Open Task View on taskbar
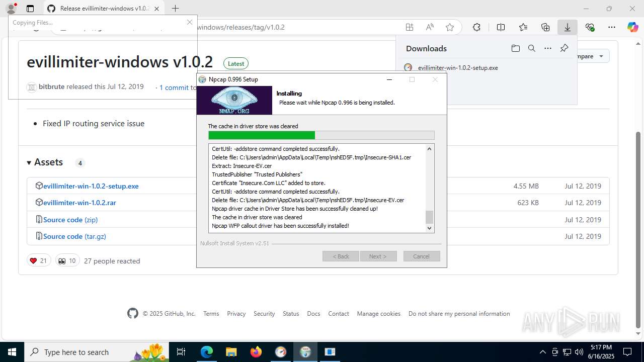Viewport: 644px width, 362px height. [182, 352]
